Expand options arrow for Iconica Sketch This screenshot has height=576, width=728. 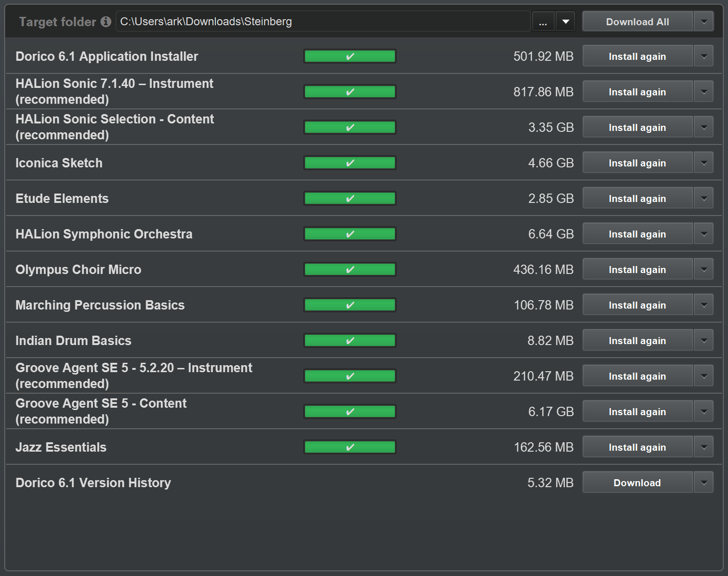[x=704, y=163]
